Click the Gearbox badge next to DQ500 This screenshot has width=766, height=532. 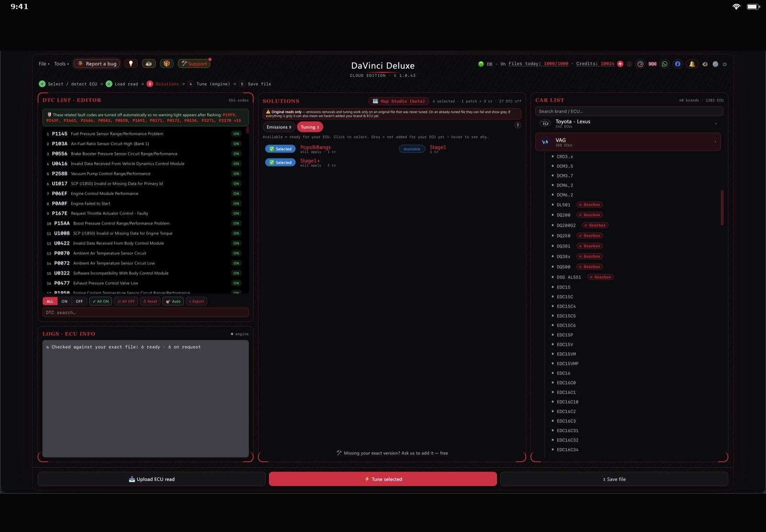pyautogui.click(x=589, y=267)
